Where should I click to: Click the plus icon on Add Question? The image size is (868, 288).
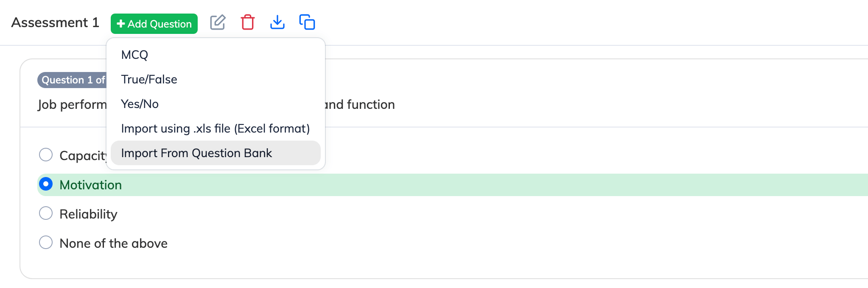pyautogui.click(x=121, y=24)
